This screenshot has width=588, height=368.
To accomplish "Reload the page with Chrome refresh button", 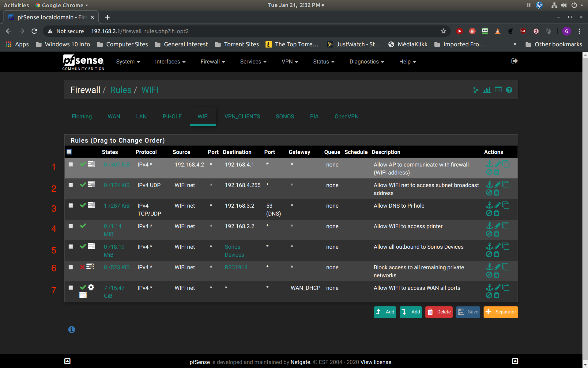I will [34, 31].
